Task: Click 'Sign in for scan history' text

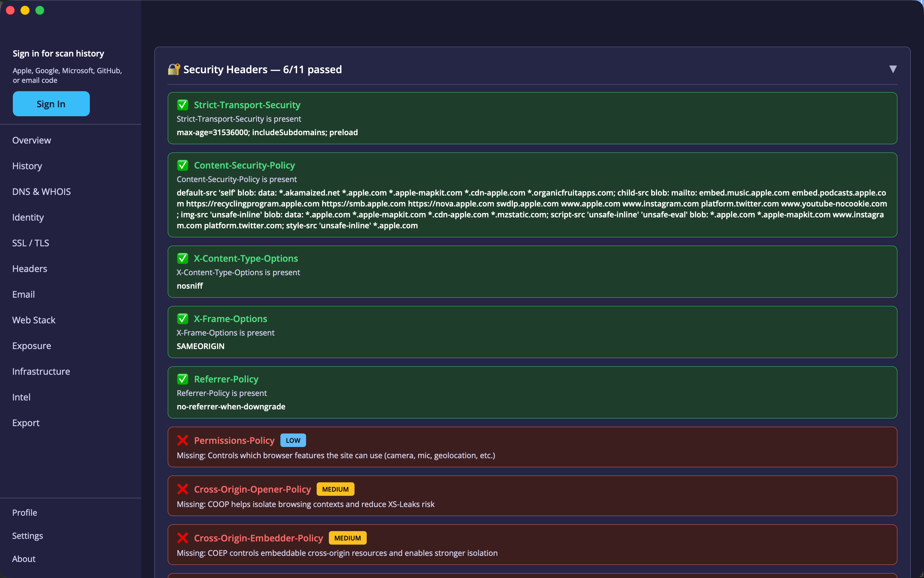Action: point(58,54)
